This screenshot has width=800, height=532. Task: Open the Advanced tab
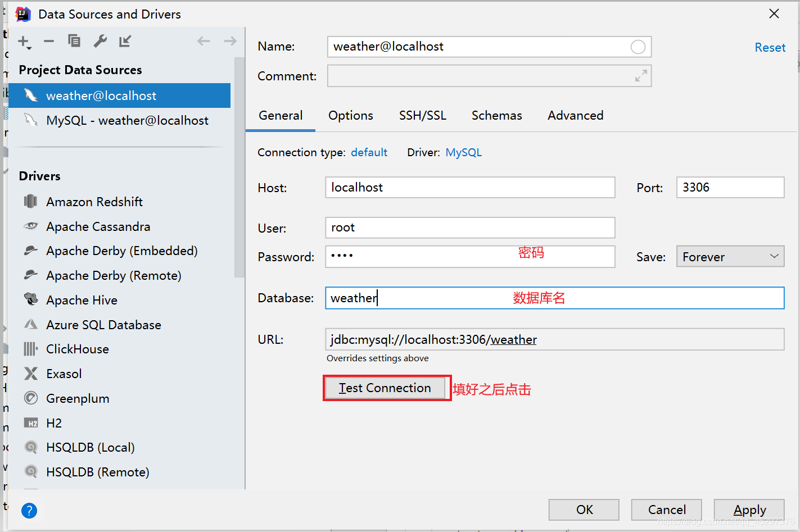pyautogui.click(x=576, y=116)
